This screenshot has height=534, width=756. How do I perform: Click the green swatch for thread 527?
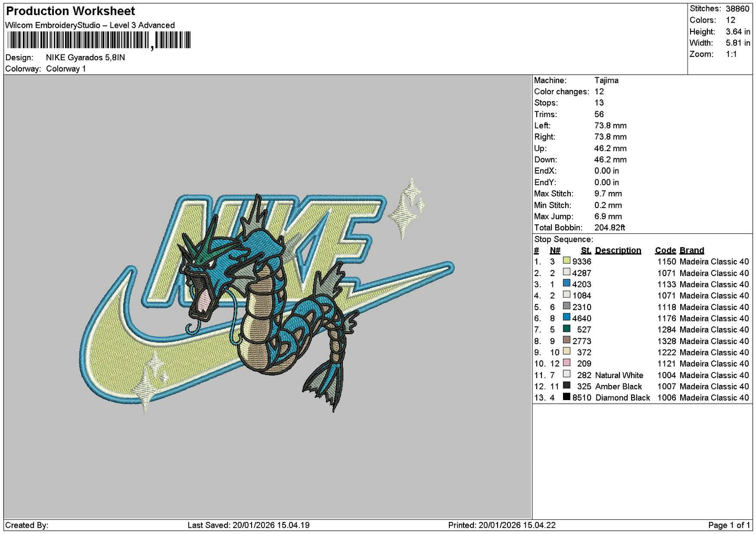point(567,328)
